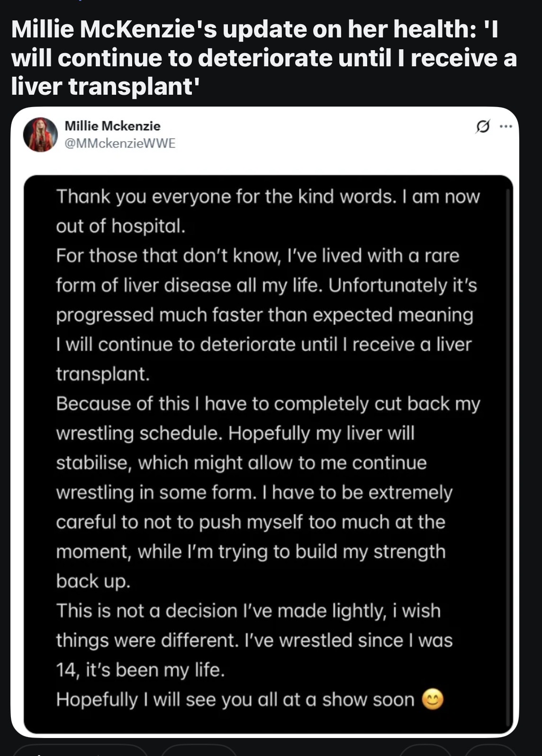
Task: Open the @MMckenzieWWE handle link
Action: click(120, 143)
